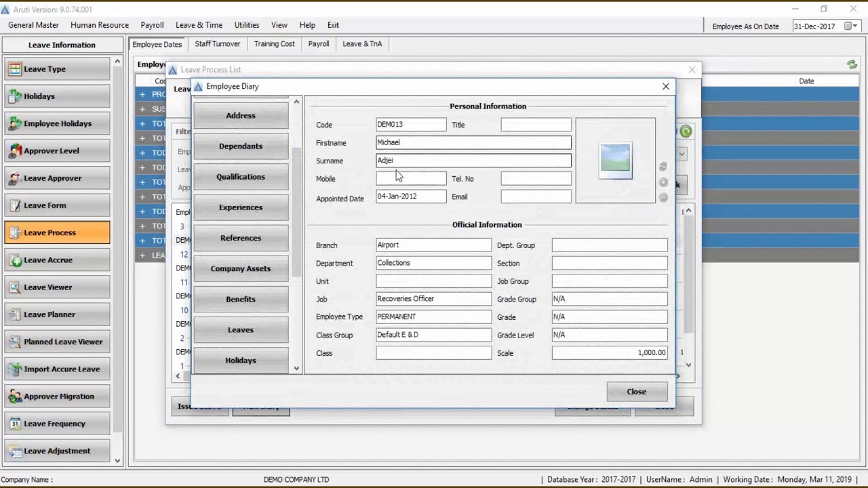Click the Firstname field containing Michael

click(x=473, y=142)
